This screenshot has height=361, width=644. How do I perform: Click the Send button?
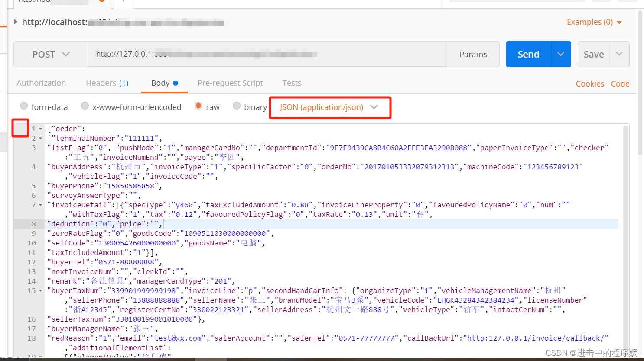[528, 54]
